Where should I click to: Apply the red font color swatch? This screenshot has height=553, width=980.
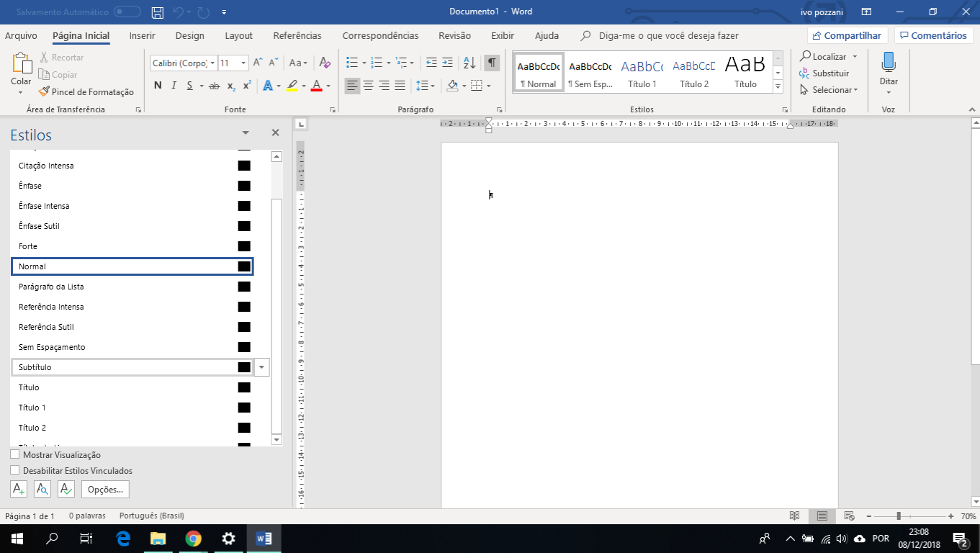coord(316,86)
